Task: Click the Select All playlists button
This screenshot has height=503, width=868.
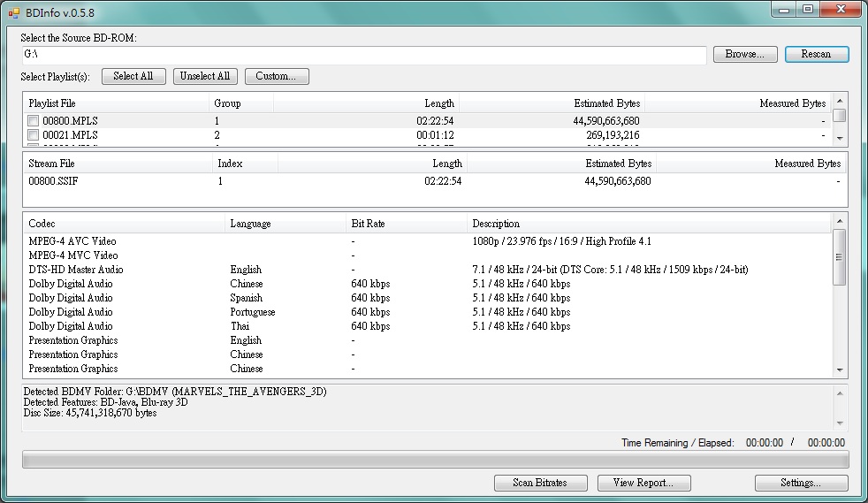Action: 133,76
